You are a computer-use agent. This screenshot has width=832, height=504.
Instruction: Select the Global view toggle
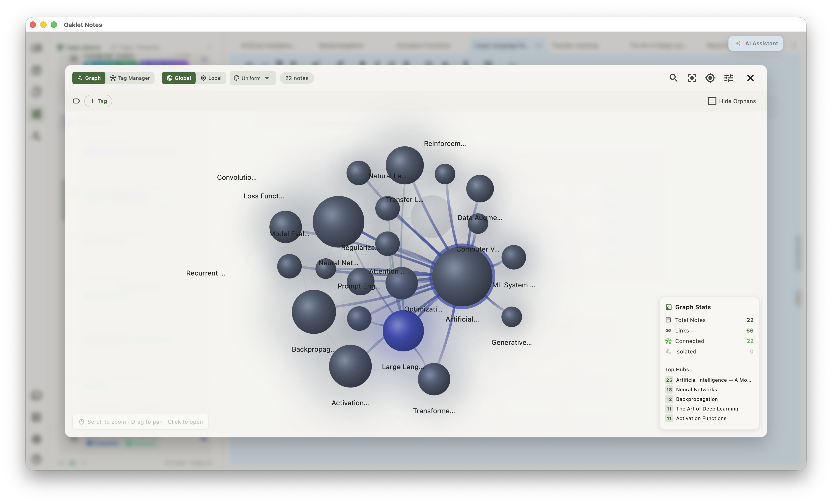[x=179, y=78]
